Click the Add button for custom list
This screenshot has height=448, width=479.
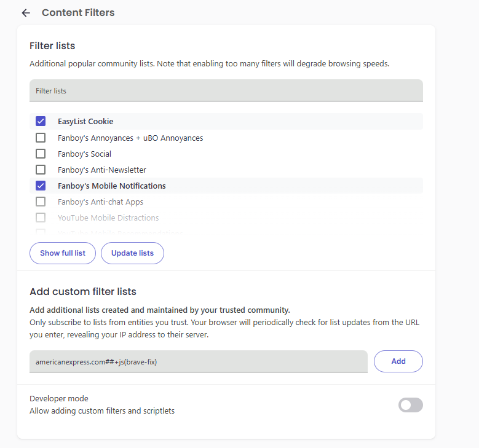[398, 361]
